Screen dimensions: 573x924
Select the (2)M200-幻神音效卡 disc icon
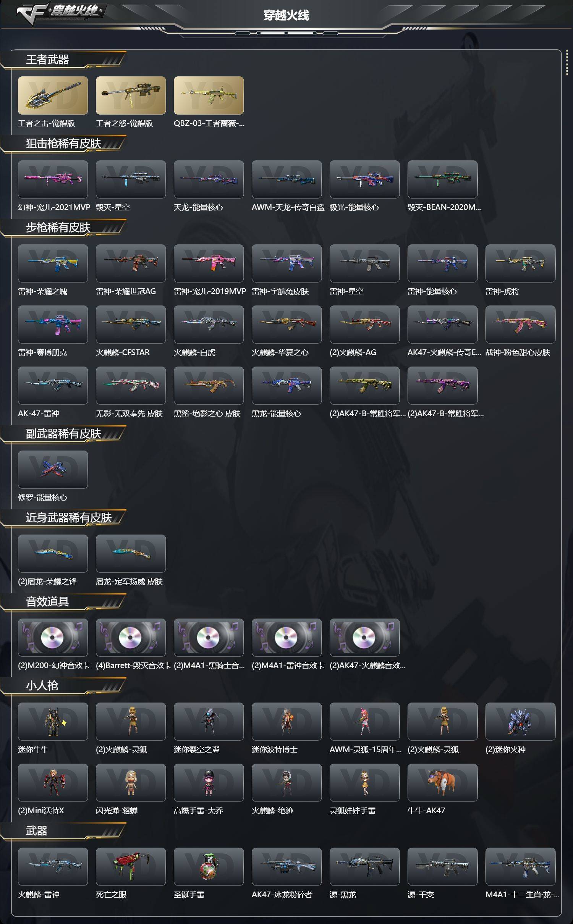tap(53, 637)
